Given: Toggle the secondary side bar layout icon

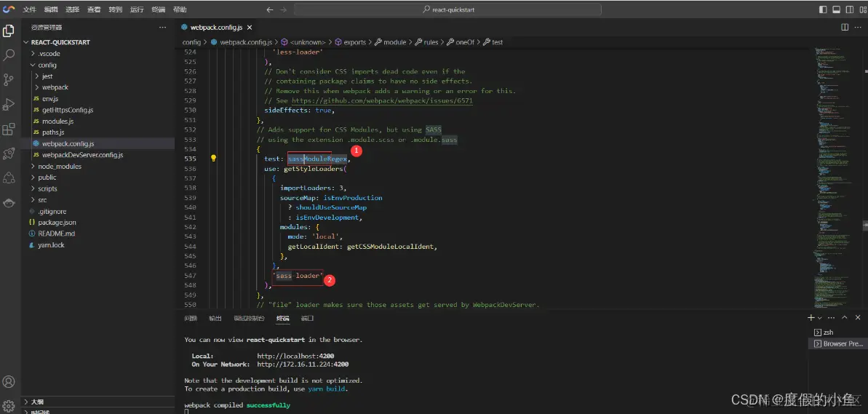Looking at the screenshot, I should 848,10.
